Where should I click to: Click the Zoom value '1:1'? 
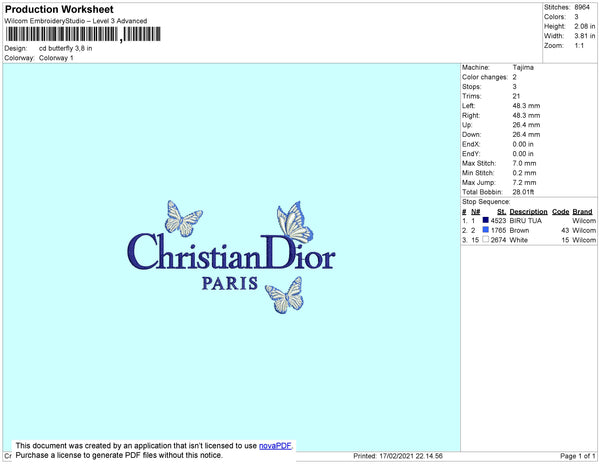click(x=579, y=46)
